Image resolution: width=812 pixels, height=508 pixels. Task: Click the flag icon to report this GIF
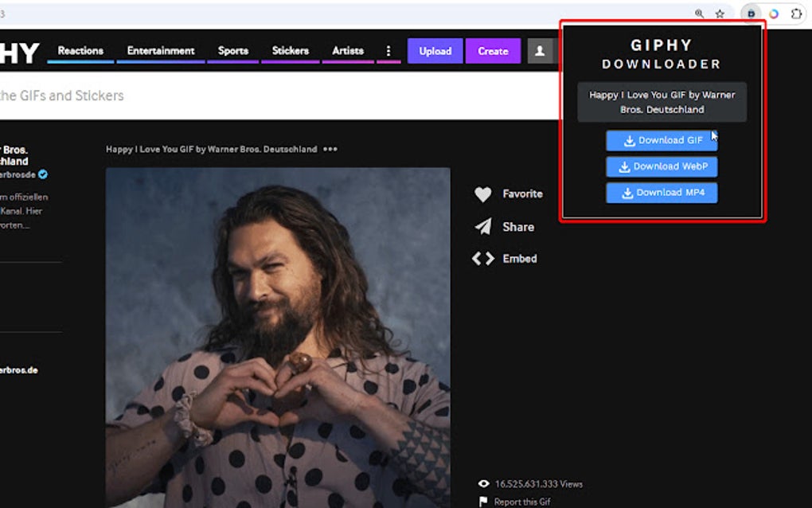coord(485,502)
